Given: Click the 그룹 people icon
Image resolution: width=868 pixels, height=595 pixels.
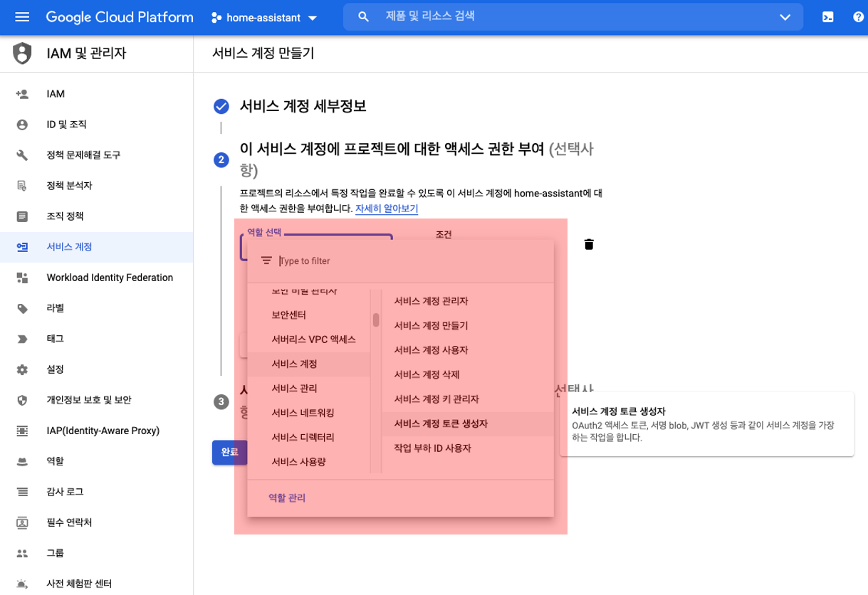Looking at the screenshot, I should [x=22, y=553].
